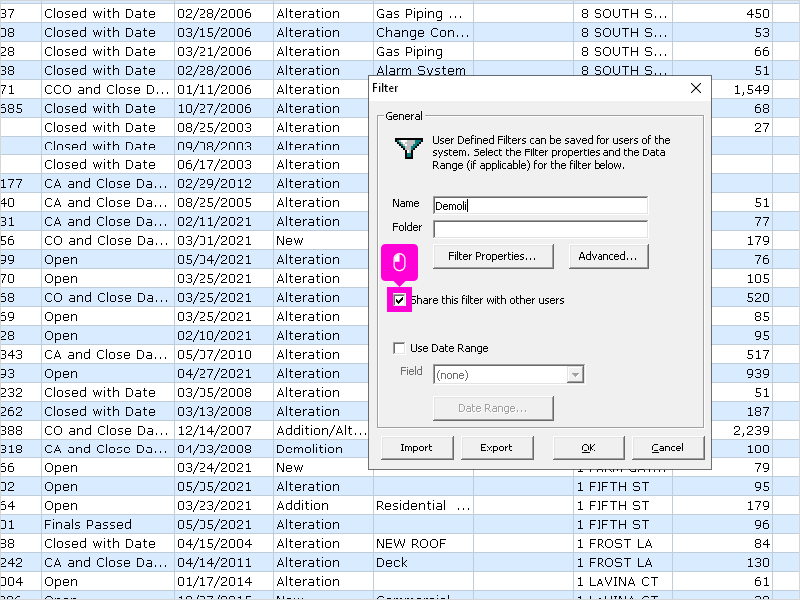Click the 1 LAVINA CT address dated 01/17/2014
The height and width of the screenshot is (600, 800).
(623, 581)
